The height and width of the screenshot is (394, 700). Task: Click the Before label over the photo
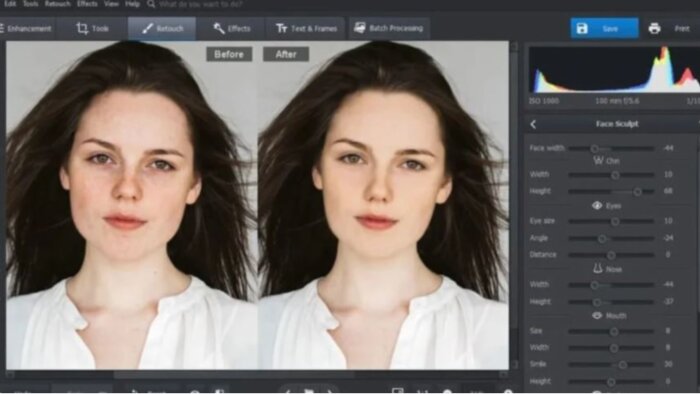(229, 54)
